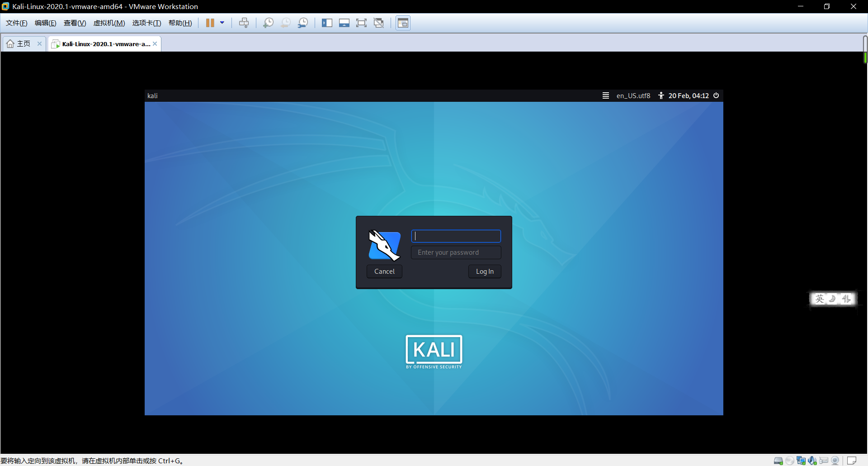Click the USB keyboard device status icon
Image resolution: width=868 pixels, height=466 pixels.
click(x=824, y=461)
